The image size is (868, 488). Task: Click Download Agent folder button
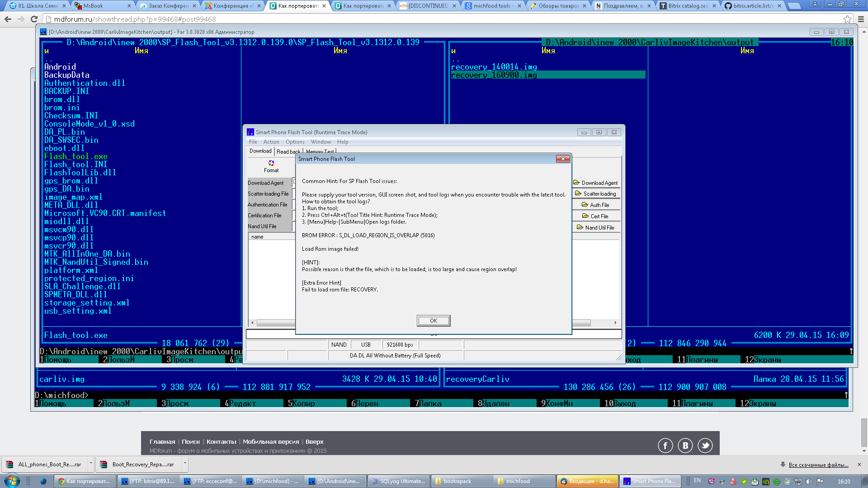[x=595, y=183]
